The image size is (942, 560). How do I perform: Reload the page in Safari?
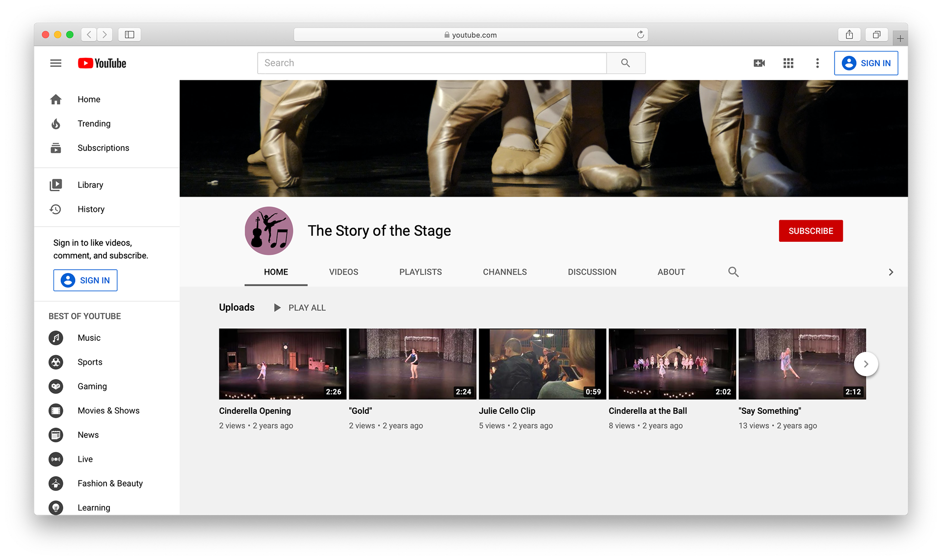(640, 34)
